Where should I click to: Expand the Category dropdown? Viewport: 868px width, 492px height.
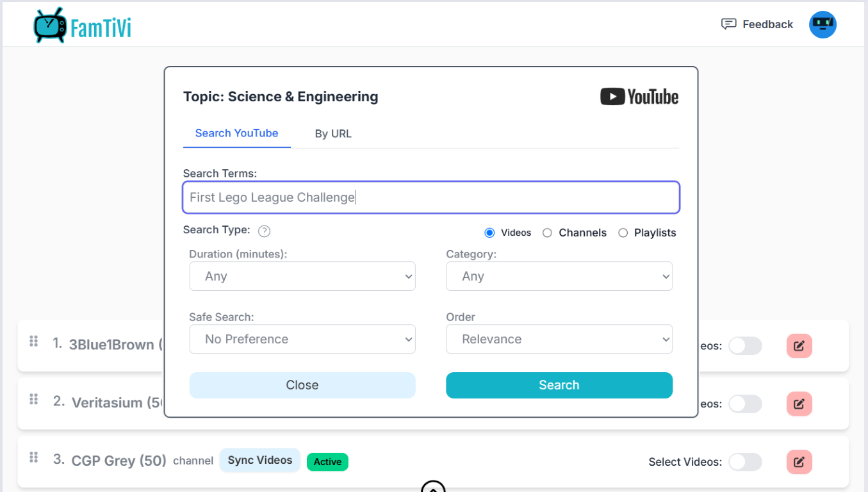point(559,276)
